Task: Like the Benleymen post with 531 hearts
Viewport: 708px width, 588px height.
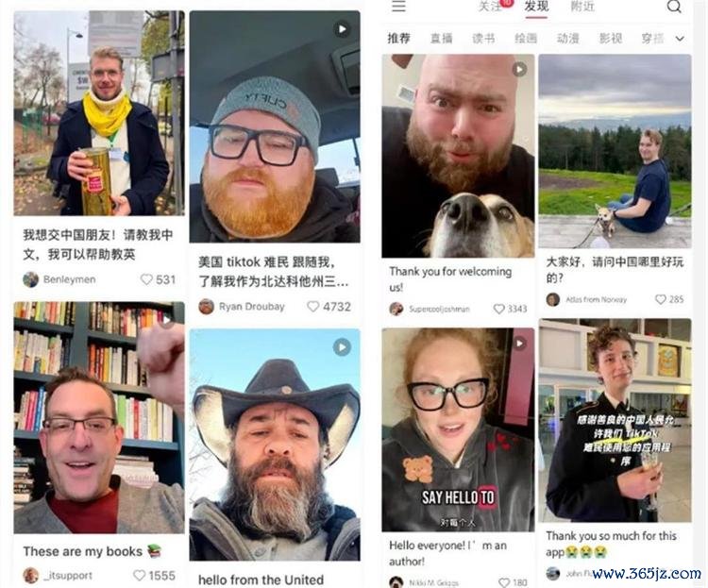Action: pyautogui.click(x=146, y=279)
